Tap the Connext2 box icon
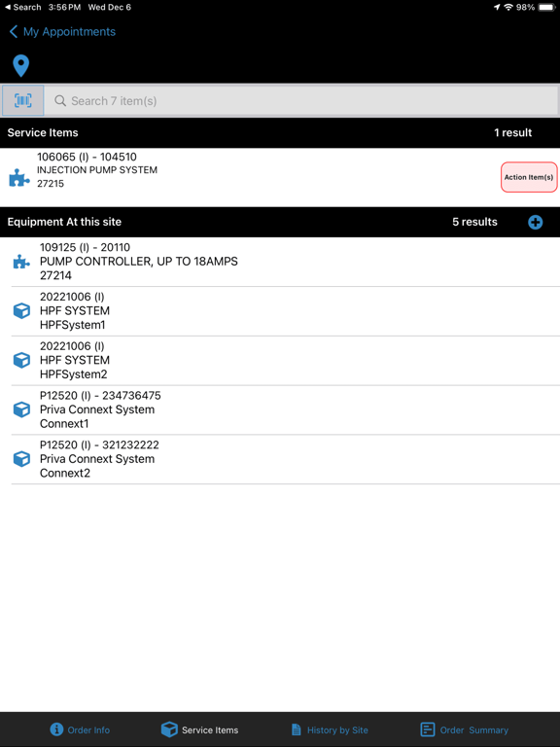 pyautogui.click(x=21, y=459)
